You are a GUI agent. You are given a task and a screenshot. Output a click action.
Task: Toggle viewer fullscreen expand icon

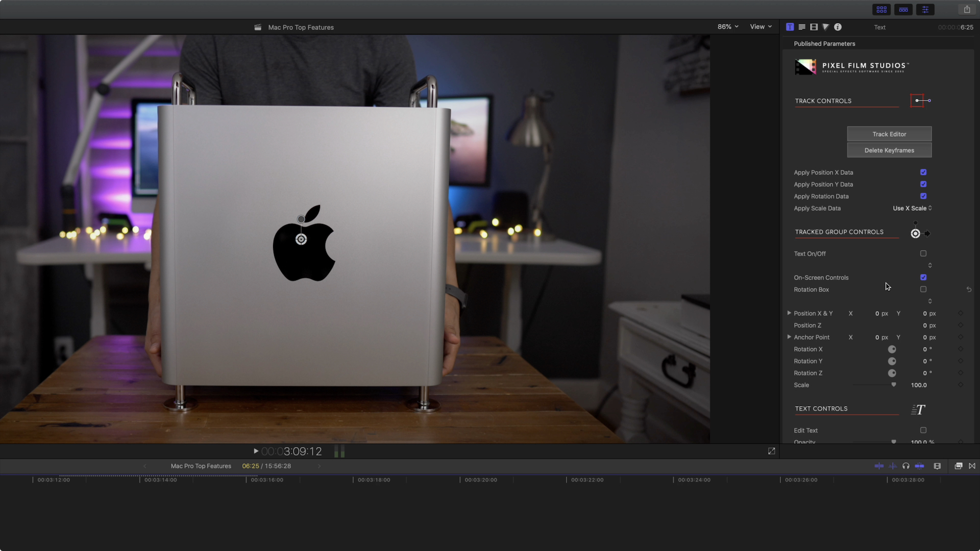pyautogui.click(x=771, y=451)
